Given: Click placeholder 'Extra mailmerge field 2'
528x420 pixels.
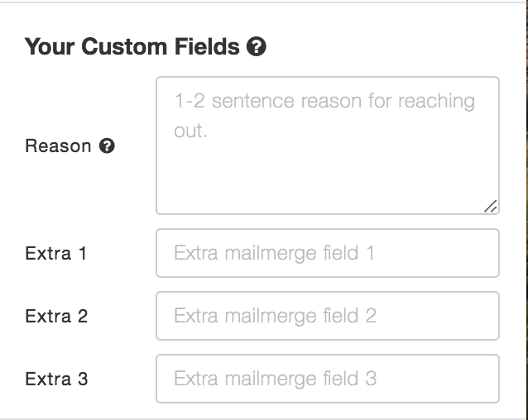Looking at the screenshot, I should pos(275,316).
